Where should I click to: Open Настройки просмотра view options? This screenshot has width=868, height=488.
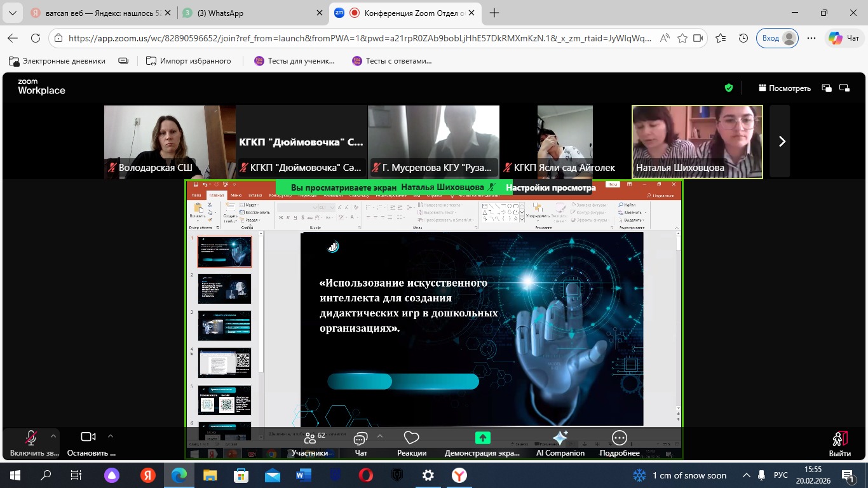(550, 187)
